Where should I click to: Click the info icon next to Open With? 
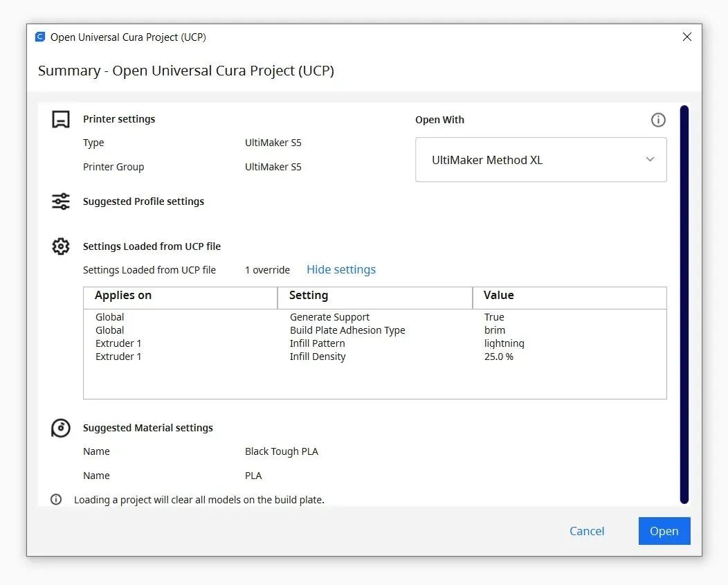tap(658, 120)
